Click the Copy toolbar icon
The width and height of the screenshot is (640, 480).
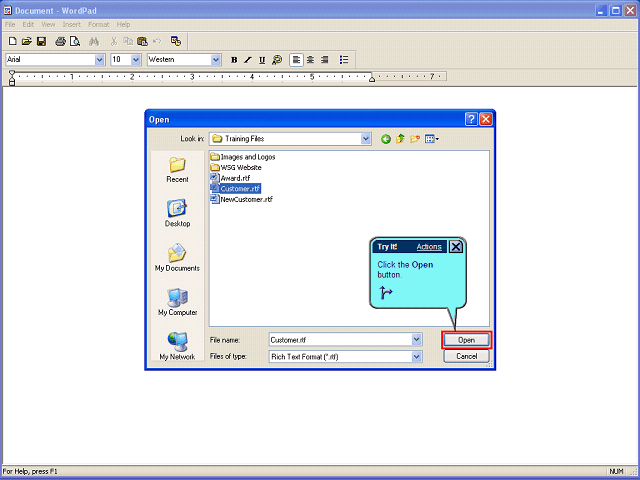click(128, 41)
